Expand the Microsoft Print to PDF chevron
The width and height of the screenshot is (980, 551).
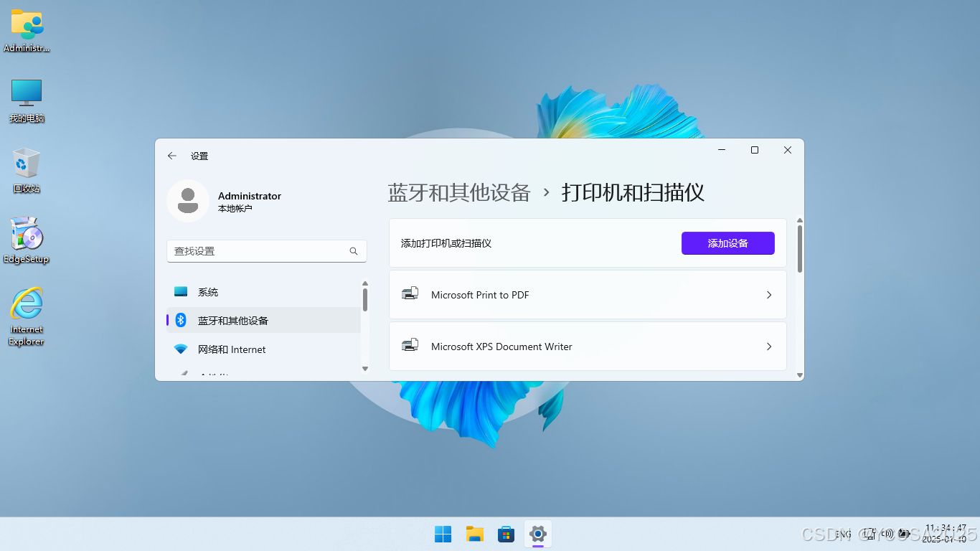click(769, 295)
